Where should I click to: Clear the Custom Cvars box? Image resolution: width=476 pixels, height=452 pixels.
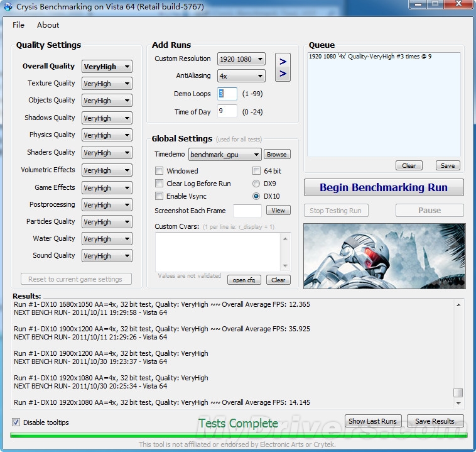[278, 280]
